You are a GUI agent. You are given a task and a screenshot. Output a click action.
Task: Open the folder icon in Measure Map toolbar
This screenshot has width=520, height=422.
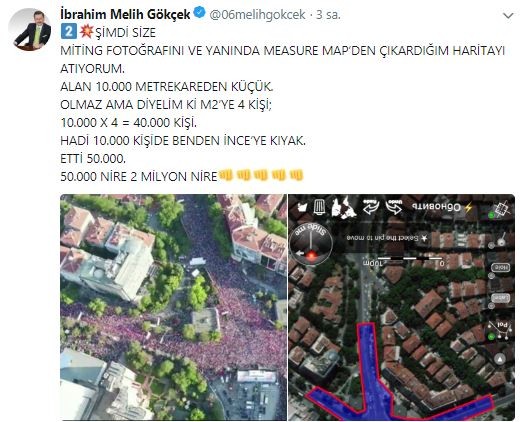(x=303, y=208)
